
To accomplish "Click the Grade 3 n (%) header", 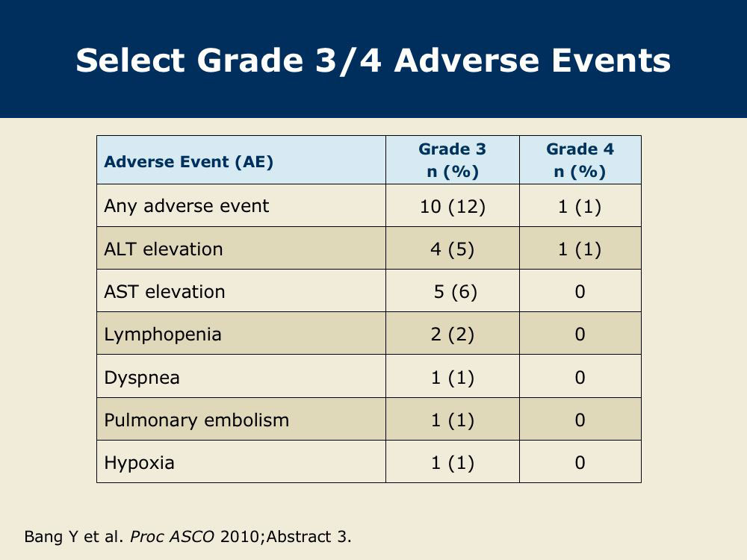I will click(452, 160).
